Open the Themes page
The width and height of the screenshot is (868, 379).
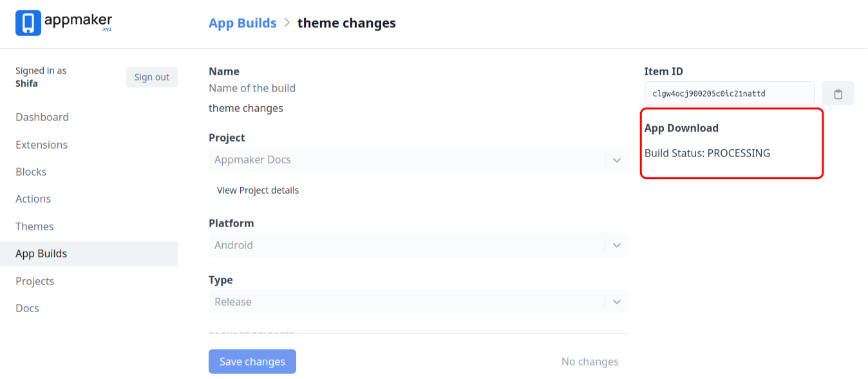pyautogui.click(x=35, y=226)
